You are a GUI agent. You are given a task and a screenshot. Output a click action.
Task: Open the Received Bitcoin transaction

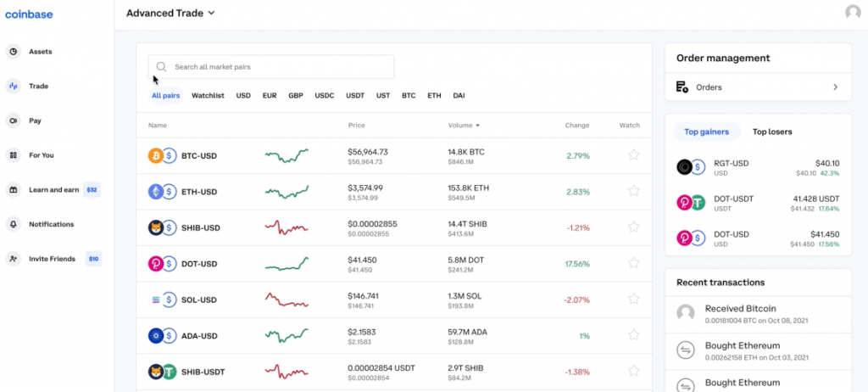758,314
